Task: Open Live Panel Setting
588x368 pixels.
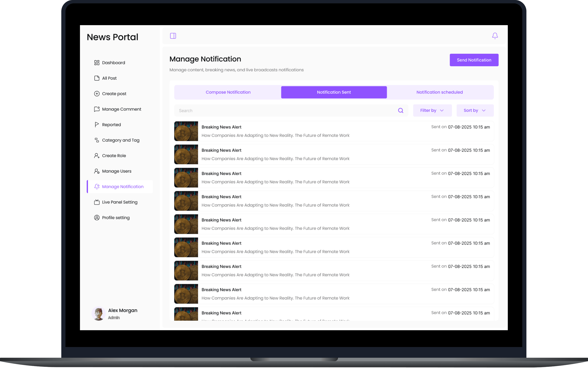Action: 119,202
